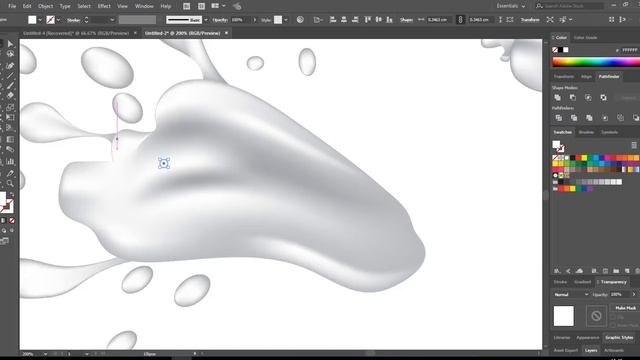Click the Recolor Artwork wheel icon
This screenshot has width=640, height=360.
300,20
